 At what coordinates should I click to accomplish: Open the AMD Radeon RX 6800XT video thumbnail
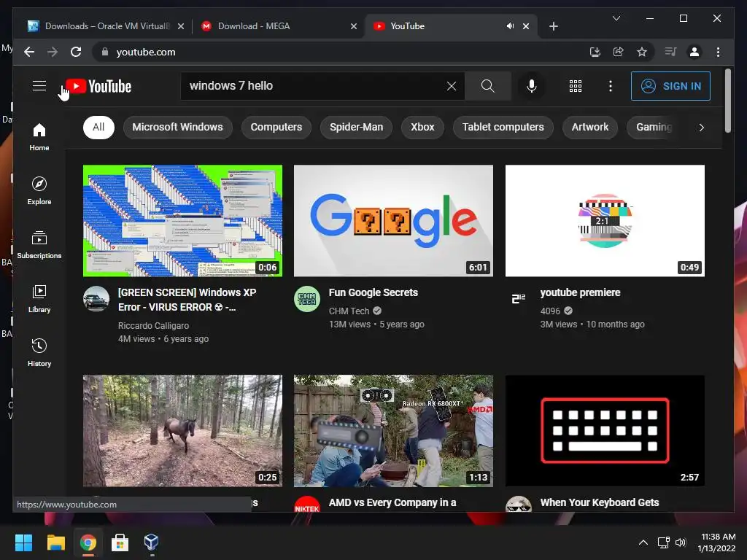click(393, 430)
